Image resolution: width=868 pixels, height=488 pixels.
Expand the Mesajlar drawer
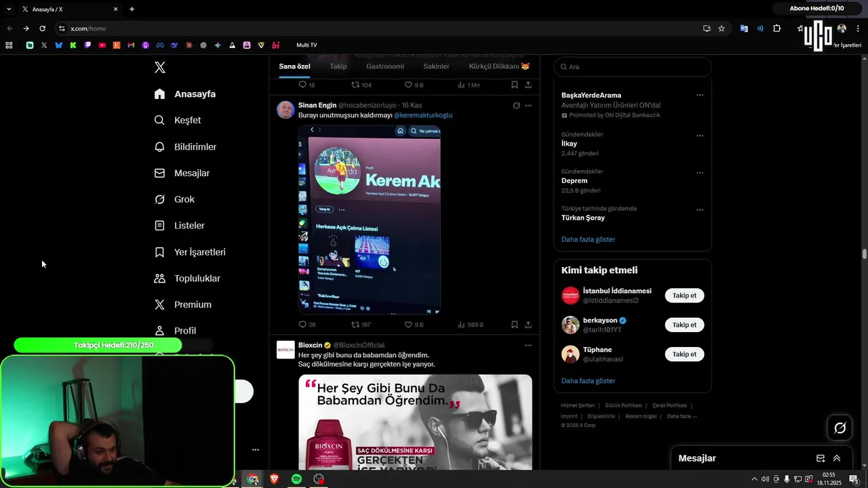(x=837, y=458)
